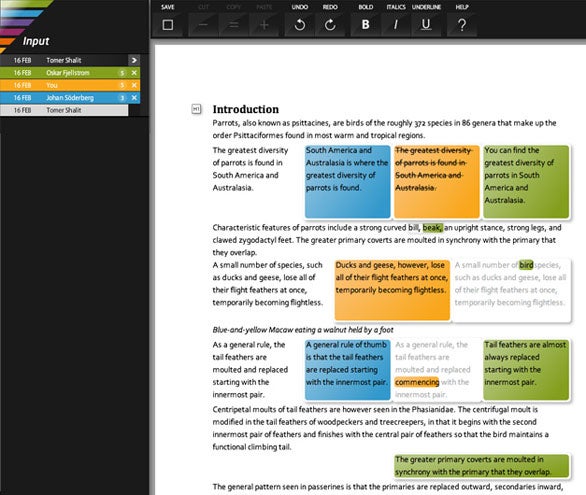The height and width of the screenshot is (495, 586).
Task: Click the Introduction heading
Action: (x=246, y=109)
